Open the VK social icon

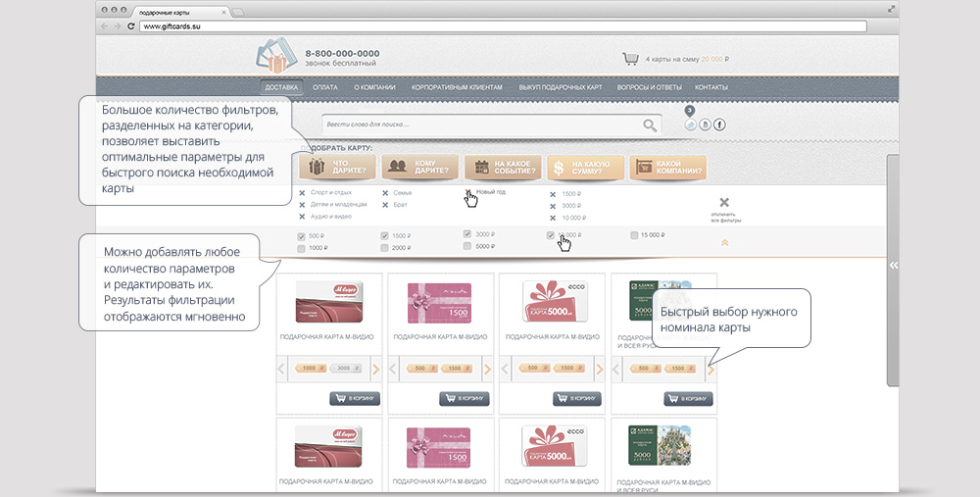(x=705, y=124)
